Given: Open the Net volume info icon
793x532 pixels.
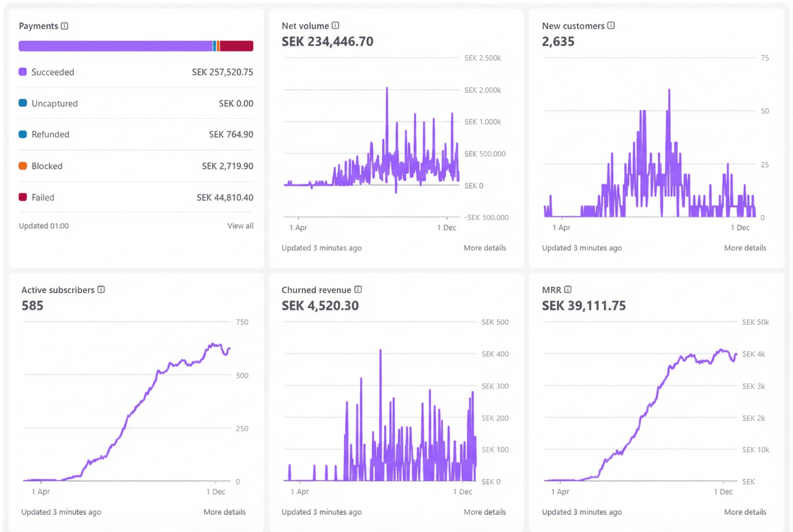Looking at the screenshot, I should 335,25.
